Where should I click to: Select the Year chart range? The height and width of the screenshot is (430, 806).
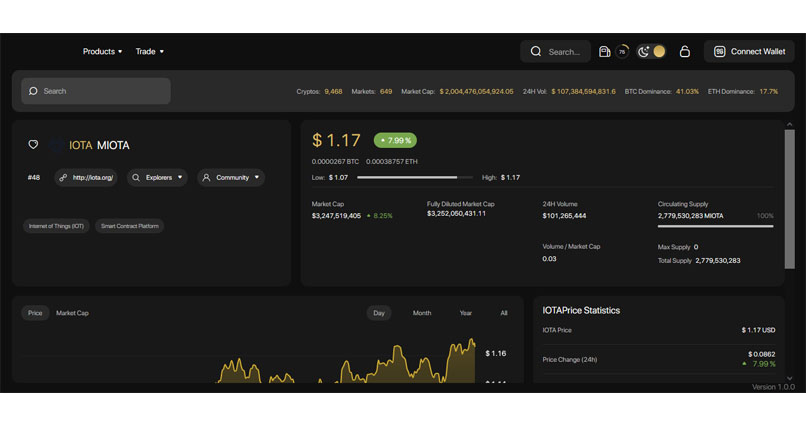(466, 313)
